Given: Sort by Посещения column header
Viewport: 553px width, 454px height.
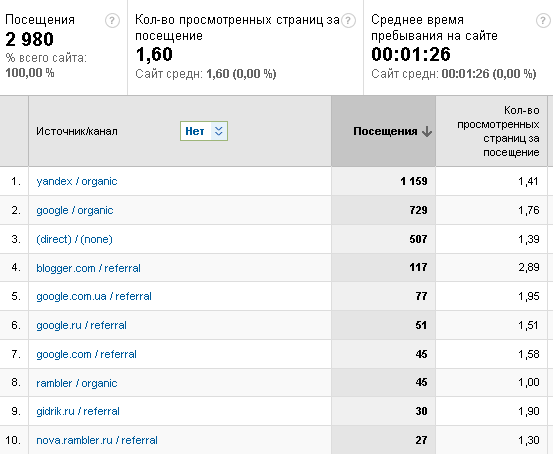Looking at the screenshot, I should point(385,131).
